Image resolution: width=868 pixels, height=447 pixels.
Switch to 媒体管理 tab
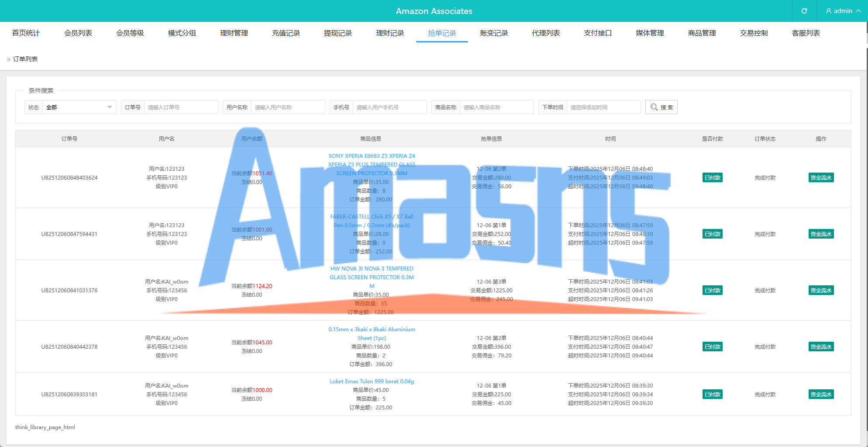click(x=650, y=33)
